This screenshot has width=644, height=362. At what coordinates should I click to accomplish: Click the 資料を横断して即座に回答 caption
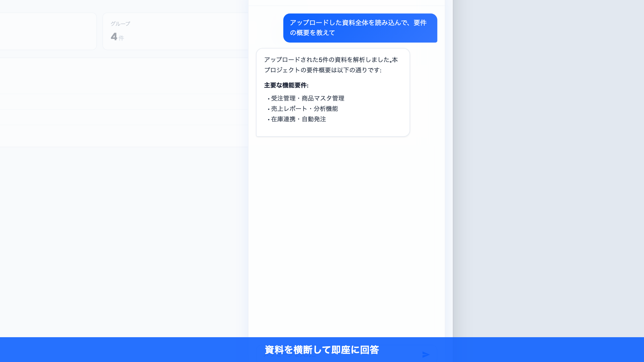pyautogui.click(x=321, y=350)
